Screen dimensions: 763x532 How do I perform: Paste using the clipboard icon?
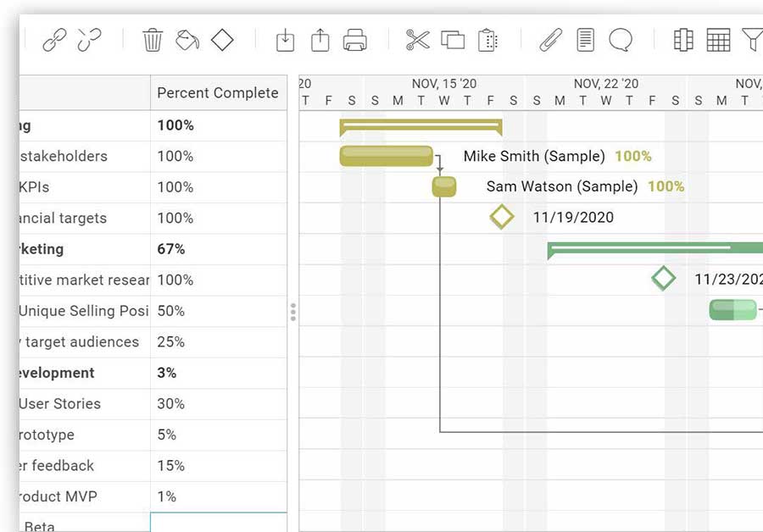coord(487,40)
